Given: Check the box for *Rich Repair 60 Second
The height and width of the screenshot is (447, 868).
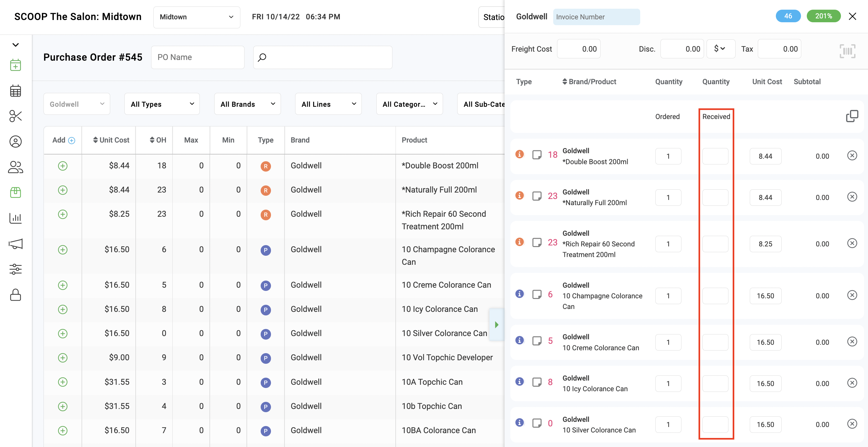Looking at the screenshot, I should [537, 243].
